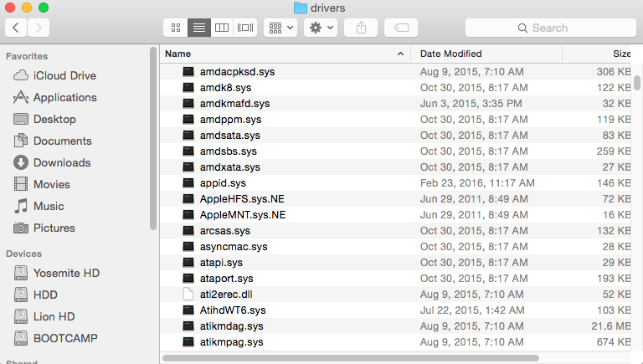Select the BOOTCAMP device
This screenshot has height=364, width=643.
pos(55,338)
